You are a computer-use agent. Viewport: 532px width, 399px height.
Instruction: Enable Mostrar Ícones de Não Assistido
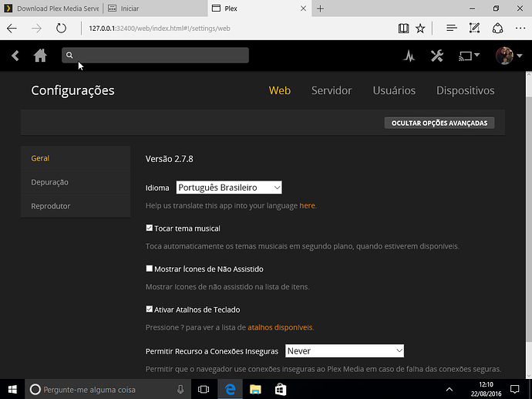149,269
